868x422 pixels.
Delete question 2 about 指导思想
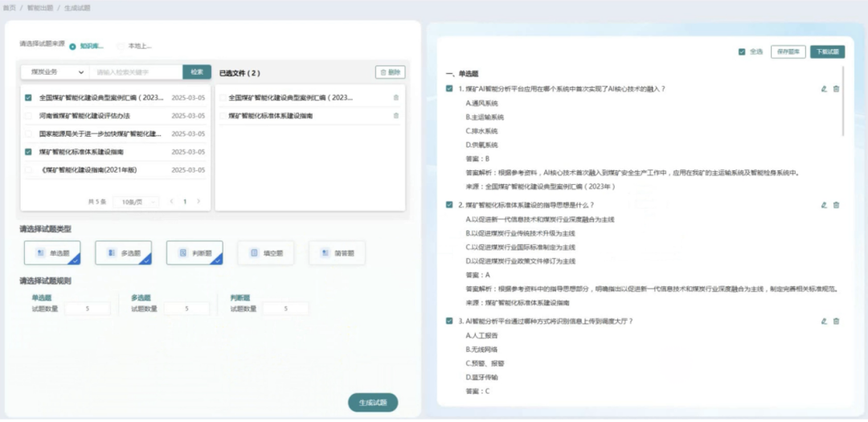(x=836, y=205)
